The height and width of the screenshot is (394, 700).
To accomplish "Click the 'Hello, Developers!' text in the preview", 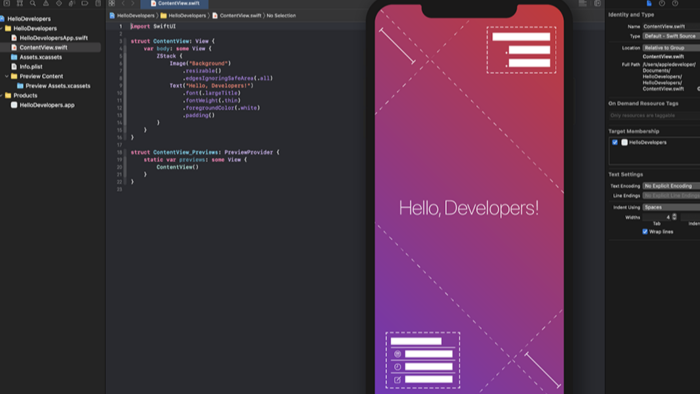I will [469, 208].
